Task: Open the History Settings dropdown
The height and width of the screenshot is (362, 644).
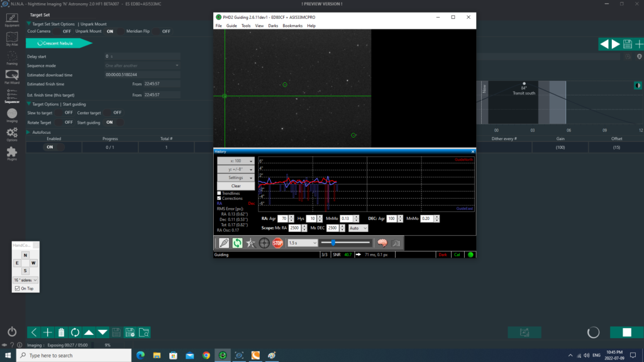Action: coord(236,178)
